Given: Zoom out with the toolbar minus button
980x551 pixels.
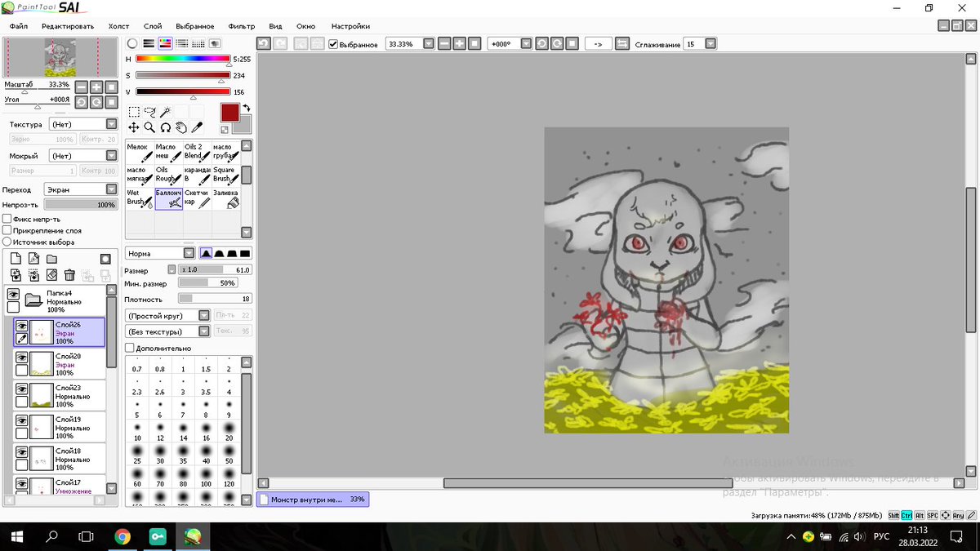Looking at the screenshot, I should 444,43.
